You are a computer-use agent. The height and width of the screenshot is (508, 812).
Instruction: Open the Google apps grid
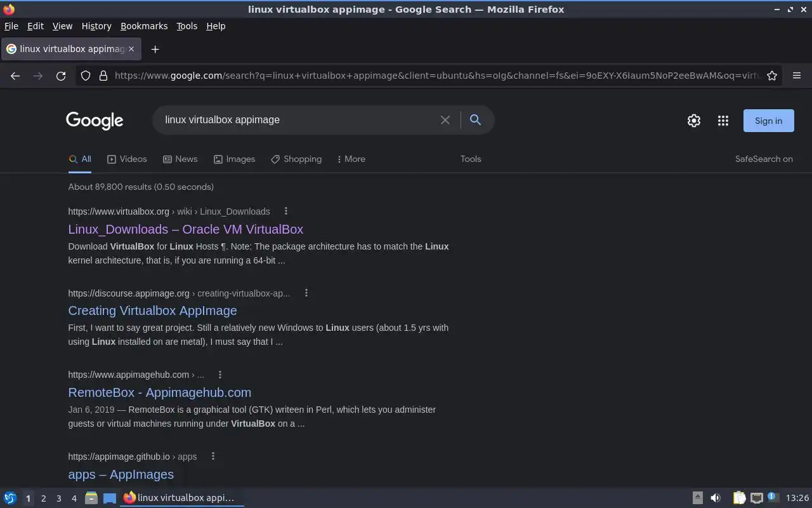(723, 121)
